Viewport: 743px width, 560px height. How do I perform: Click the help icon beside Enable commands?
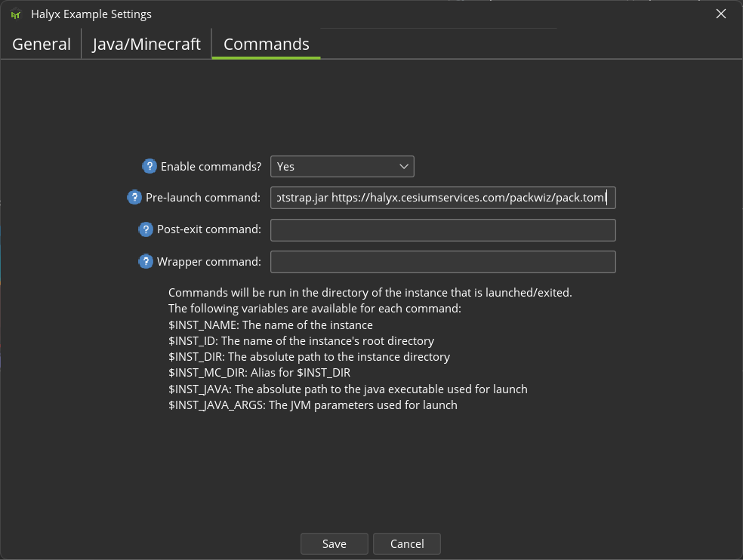[x=150, y=166]
